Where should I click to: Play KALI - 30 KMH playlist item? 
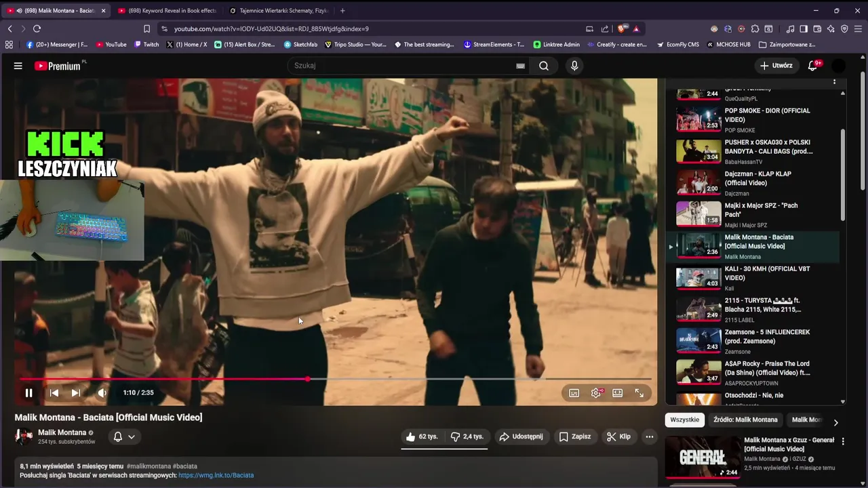point(753,278)
